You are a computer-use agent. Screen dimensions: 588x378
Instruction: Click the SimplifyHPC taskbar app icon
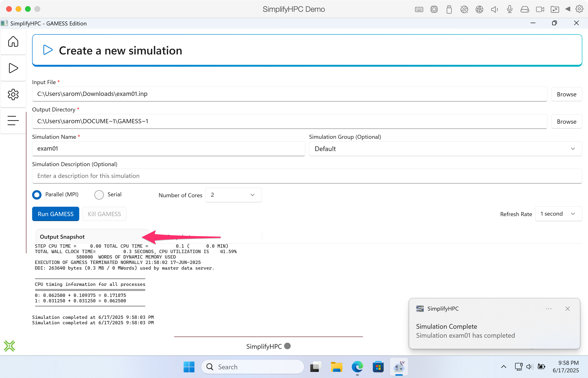399,367
